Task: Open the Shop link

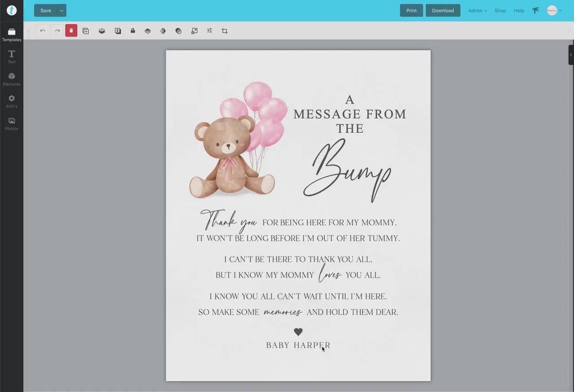Action: (x=500, y=10)
